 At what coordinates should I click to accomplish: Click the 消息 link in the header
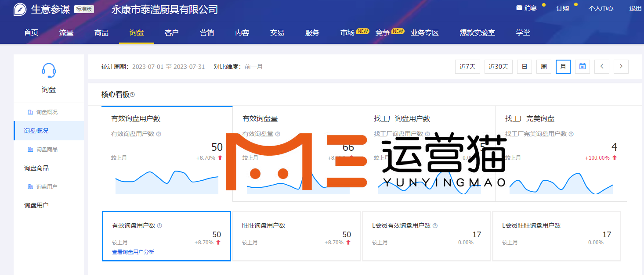(x=531, y=8)
